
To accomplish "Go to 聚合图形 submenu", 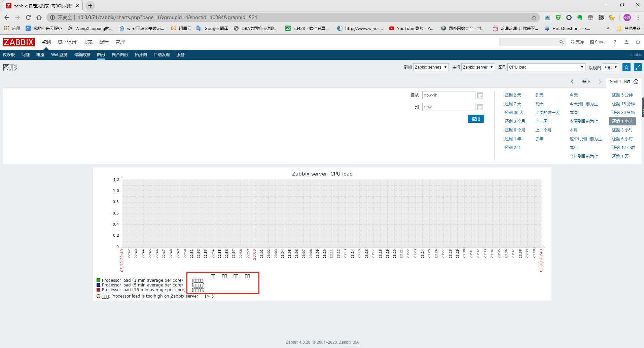I will pos(120,54).
